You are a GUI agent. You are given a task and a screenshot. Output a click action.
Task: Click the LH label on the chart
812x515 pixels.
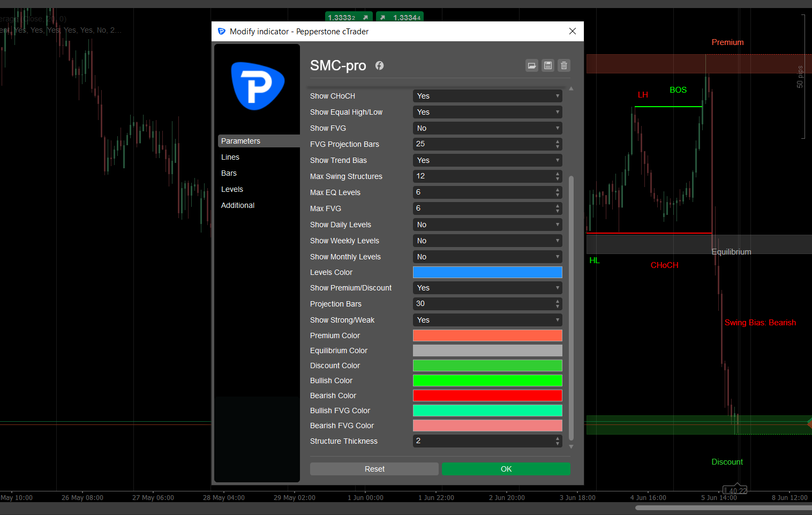[x=643, y=95]
